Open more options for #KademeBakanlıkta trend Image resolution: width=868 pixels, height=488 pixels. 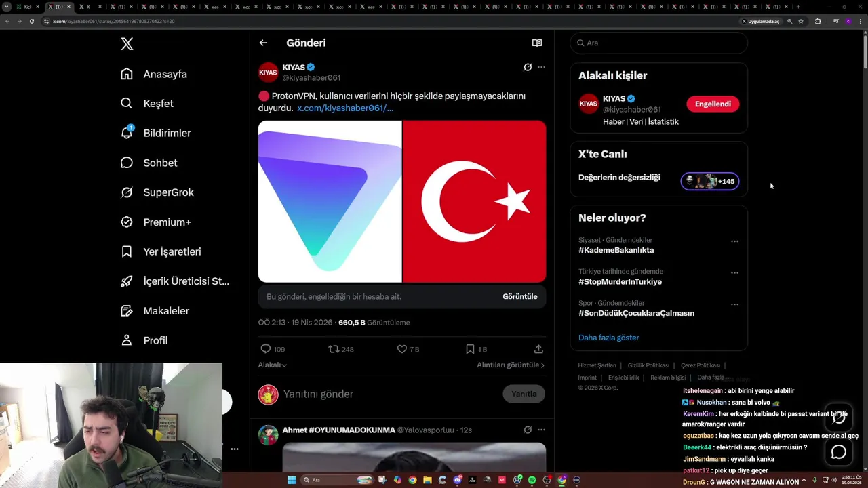pyautogui.click(x=734, y=241)
